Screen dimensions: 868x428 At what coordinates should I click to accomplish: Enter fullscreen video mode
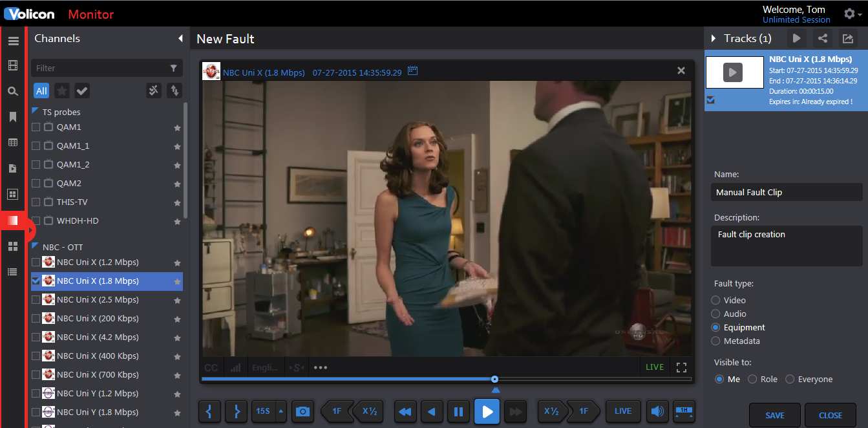[681, 367]
